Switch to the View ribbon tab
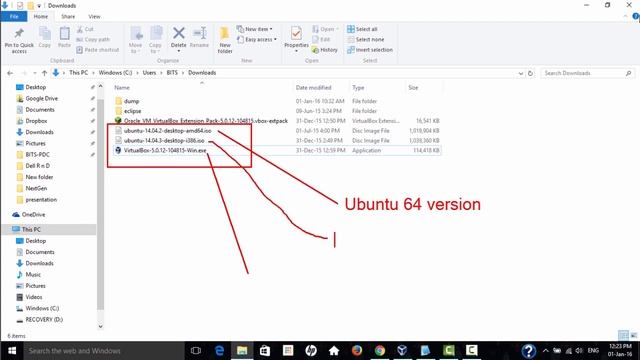This screenshot has width=640, height=360. click(x=94, y=16)
